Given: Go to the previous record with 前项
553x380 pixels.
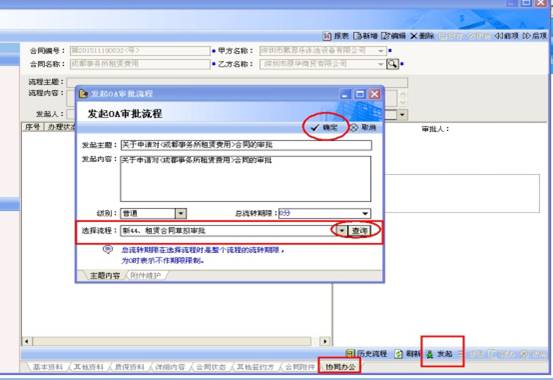Looking at the screenshot, I should (507, 36).
